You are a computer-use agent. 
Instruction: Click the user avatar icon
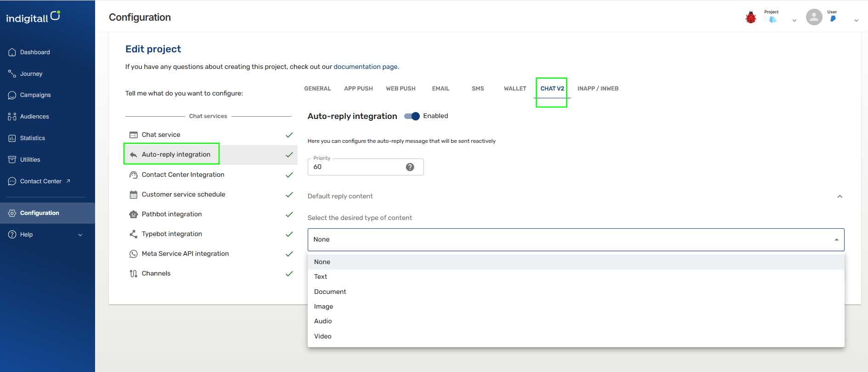tap(814, 17)
